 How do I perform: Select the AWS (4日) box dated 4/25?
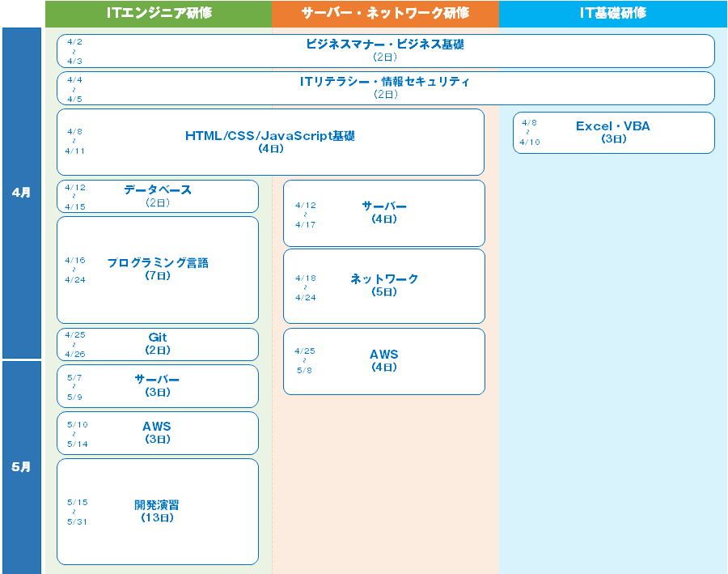[x=384, y=362]
